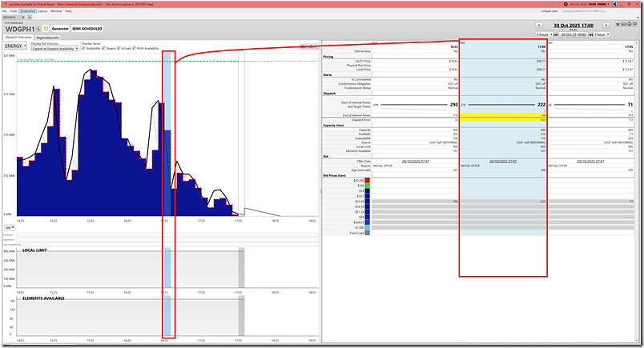The height and width of the screenshot is (348, 644).
Task: Open the Window menu
Action: tap(56, 11)
